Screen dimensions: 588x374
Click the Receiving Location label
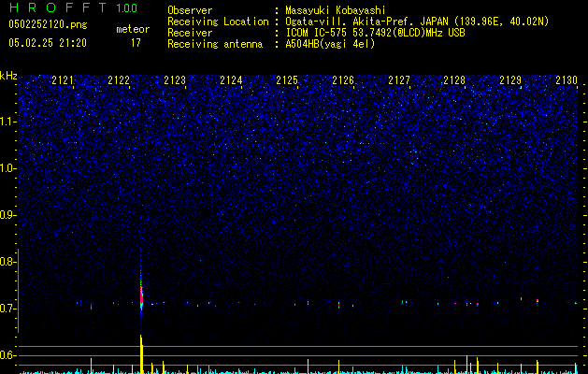point(218,22)
